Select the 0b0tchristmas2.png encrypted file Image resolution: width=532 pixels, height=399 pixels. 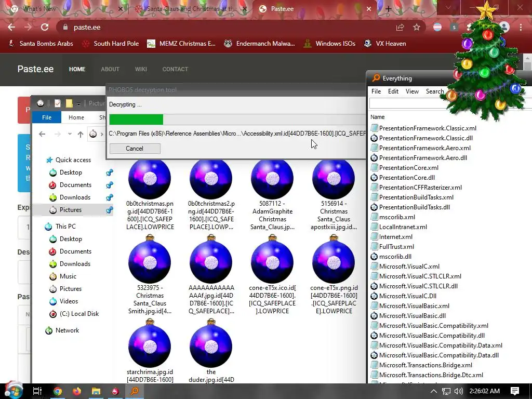pos(211,195)
